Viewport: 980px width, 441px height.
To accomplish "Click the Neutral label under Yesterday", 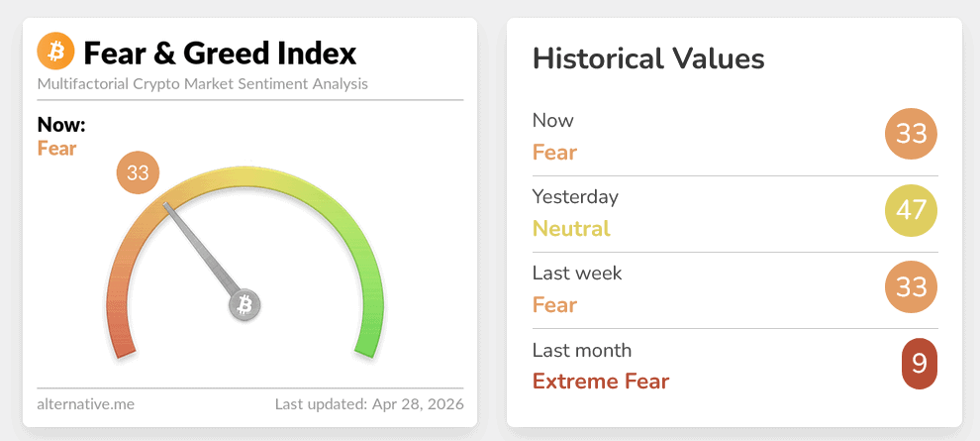I will (x=571, y=228).
